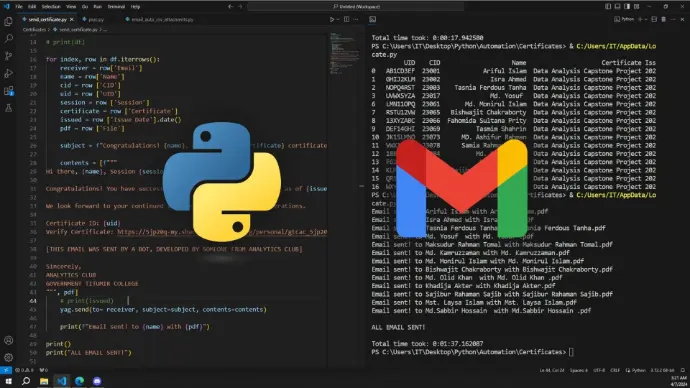Toggle the bottom panel layout button

point(617,7)
